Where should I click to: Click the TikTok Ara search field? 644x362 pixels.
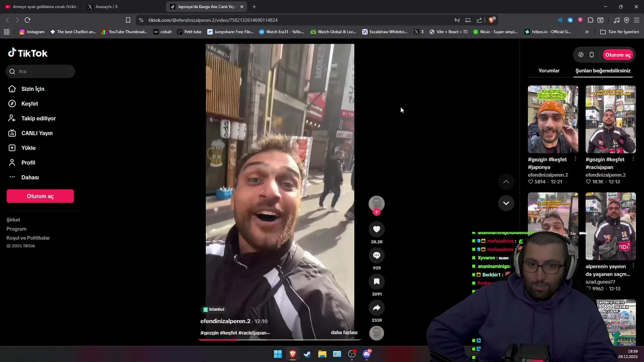[x=40, y=71]
